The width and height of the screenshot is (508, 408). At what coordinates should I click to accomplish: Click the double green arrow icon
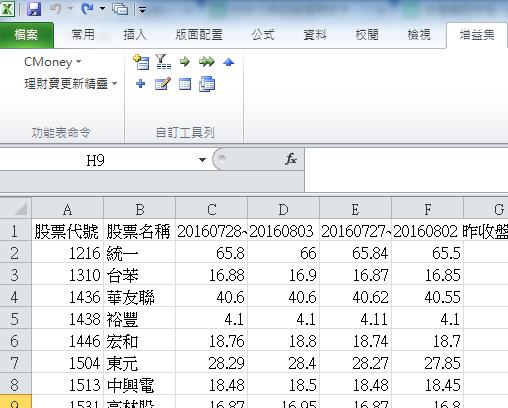pos(207,62)
